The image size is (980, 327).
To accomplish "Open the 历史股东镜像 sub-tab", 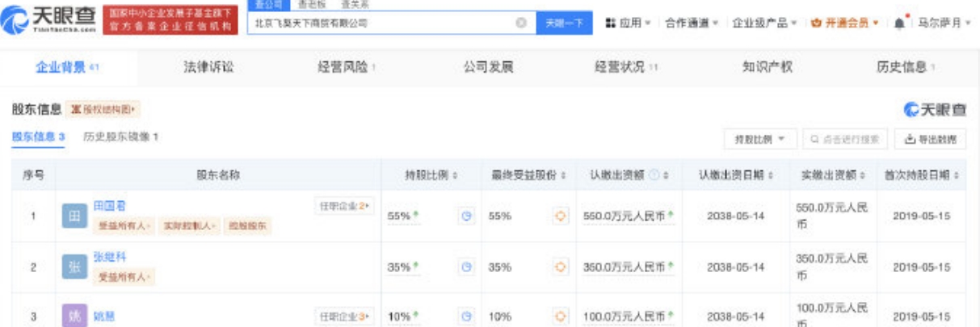I will pos(120,137).
